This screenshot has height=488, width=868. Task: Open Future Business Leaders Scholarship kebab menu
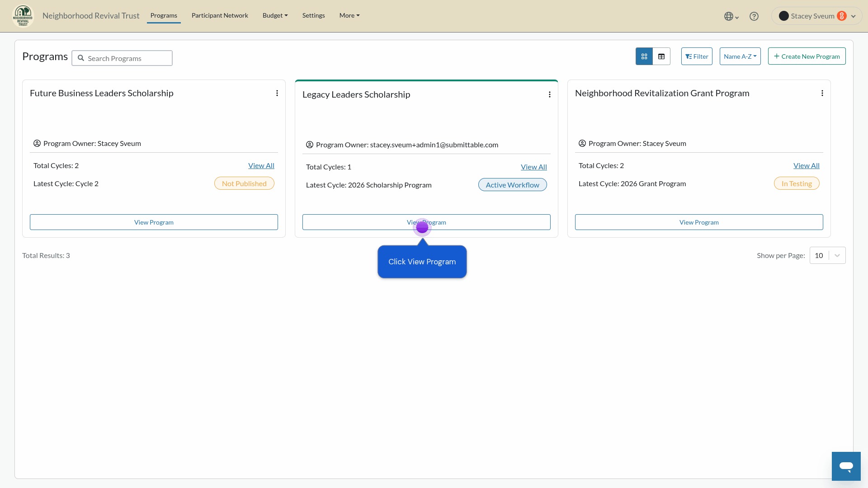point(277,93)
